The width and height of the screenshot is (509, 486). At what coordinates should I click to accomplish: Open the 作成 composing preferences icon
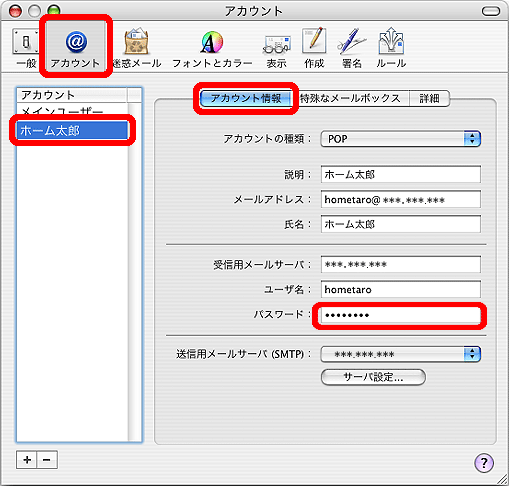[x=314, y=48]
